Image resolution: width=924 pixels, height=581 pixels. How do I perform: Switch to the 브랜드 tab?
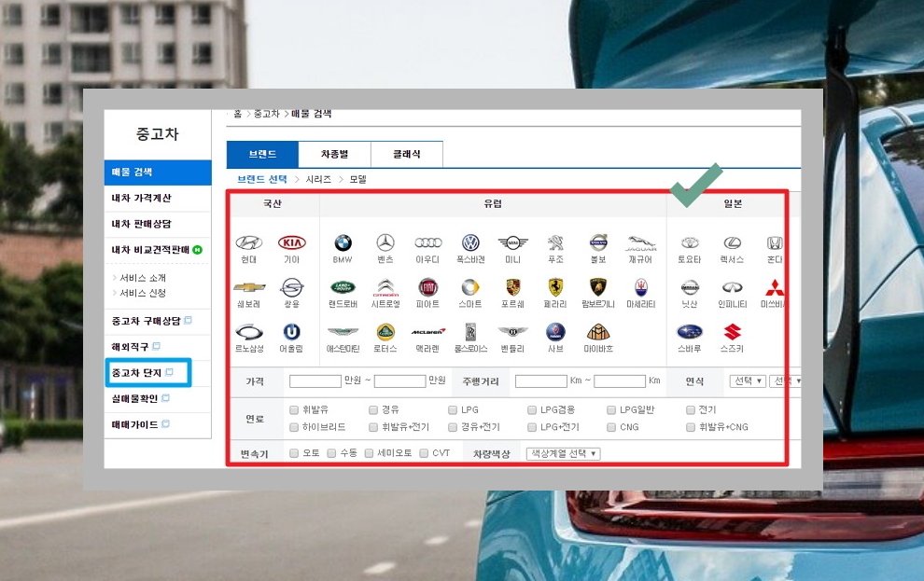coord(262,154)
